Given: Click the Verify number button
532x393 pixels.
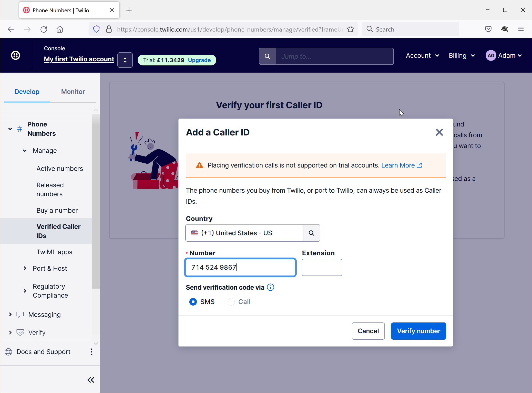Looking at the screenshot, I should 418,331.
